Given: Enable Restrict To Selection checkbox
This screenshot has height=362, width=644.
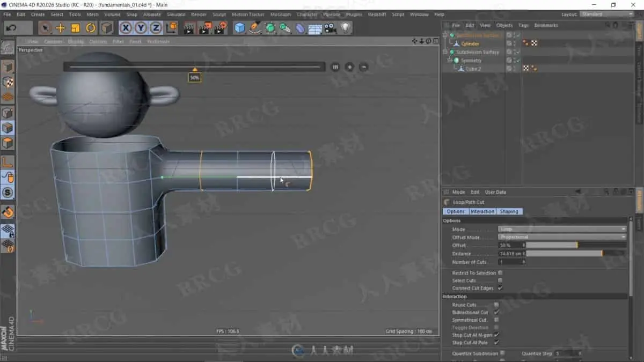Looking at the screenshot, I should pyautogui.click(x=500, y=273).
